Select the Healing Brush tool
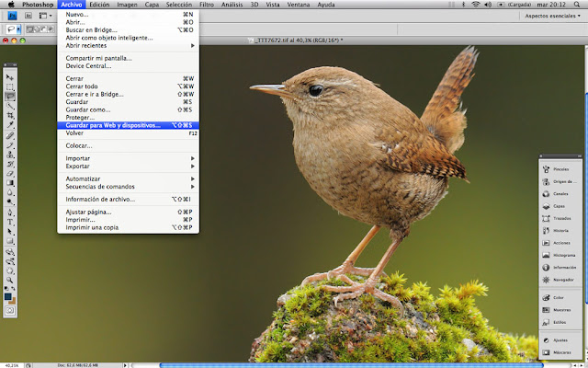588x368 pixels. tap(10, 135)
